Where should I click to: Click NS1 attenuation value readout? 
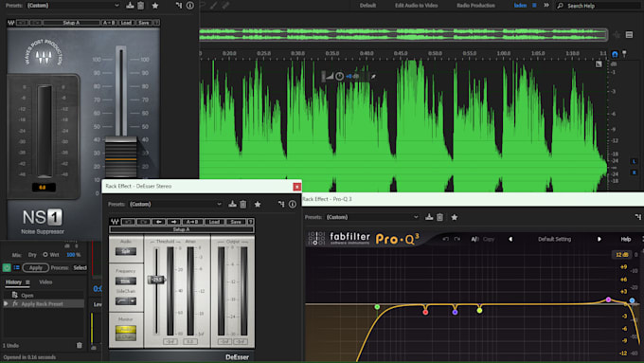43,188
